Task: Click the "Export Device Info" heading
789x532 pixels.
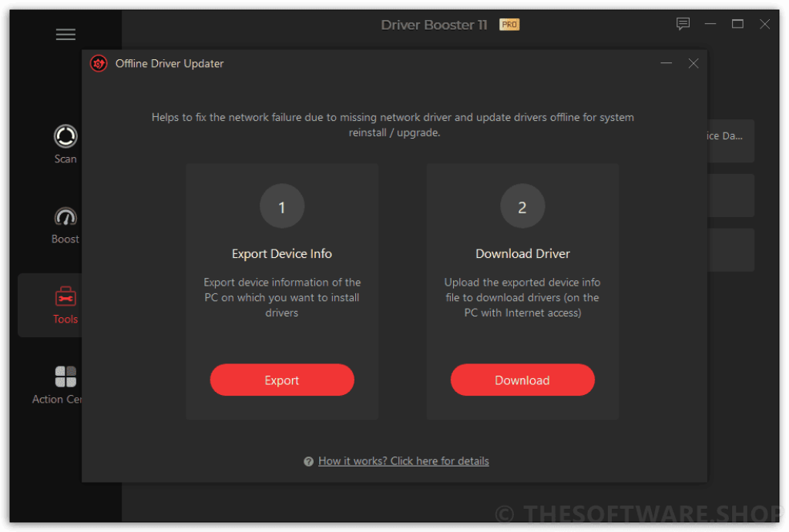Action: pos(282,253)
